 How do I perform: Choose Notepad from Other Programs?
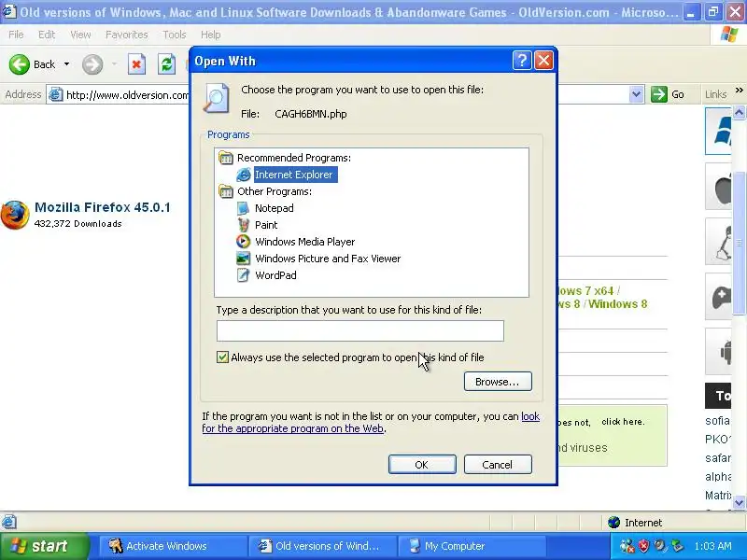pyautogui.click(x=274, y=208)
